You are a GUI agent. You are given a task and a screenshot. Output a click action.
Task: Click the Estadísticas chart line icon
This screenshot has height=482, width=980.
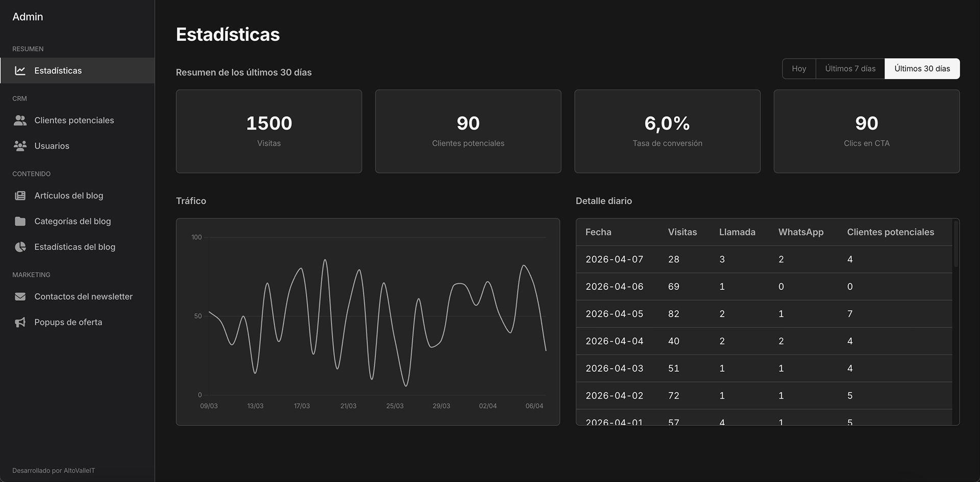pyautogui.click(x=20, y=70)
